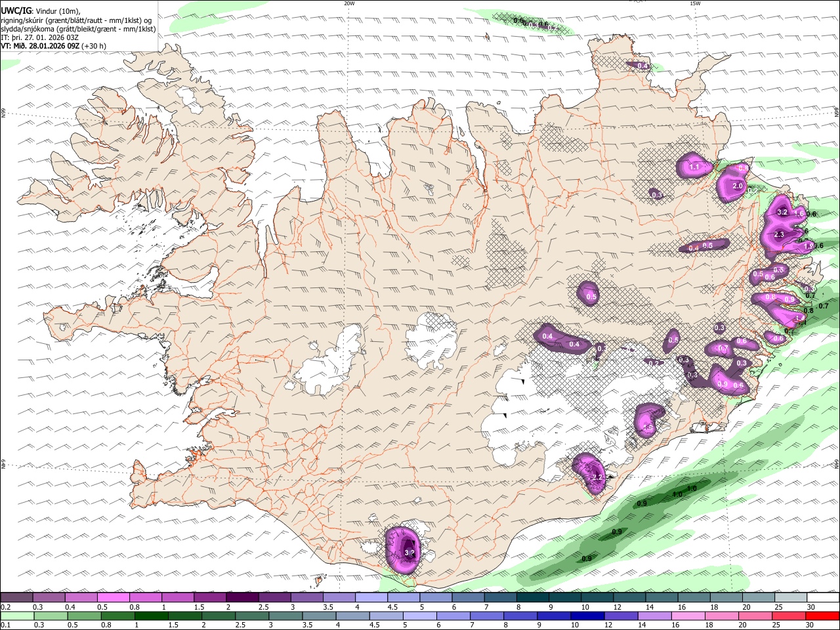Image resolution: width=840 pixels, height=630 pixels.
Task: Pick the dark teal upper swatch between 8 and 9
Action: coord(532,598)
